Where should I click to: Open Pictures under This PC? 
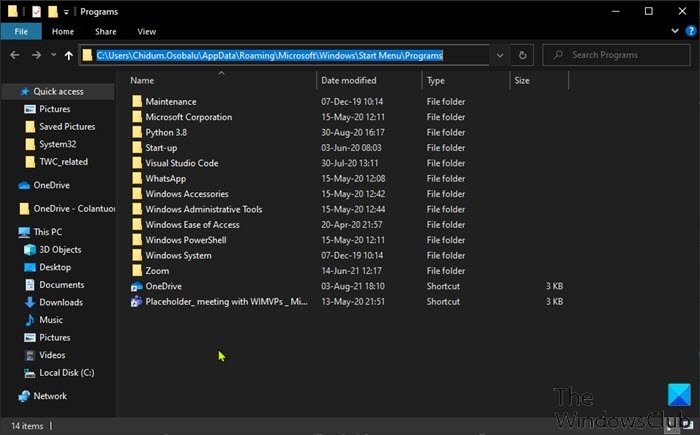pos(54,338)
